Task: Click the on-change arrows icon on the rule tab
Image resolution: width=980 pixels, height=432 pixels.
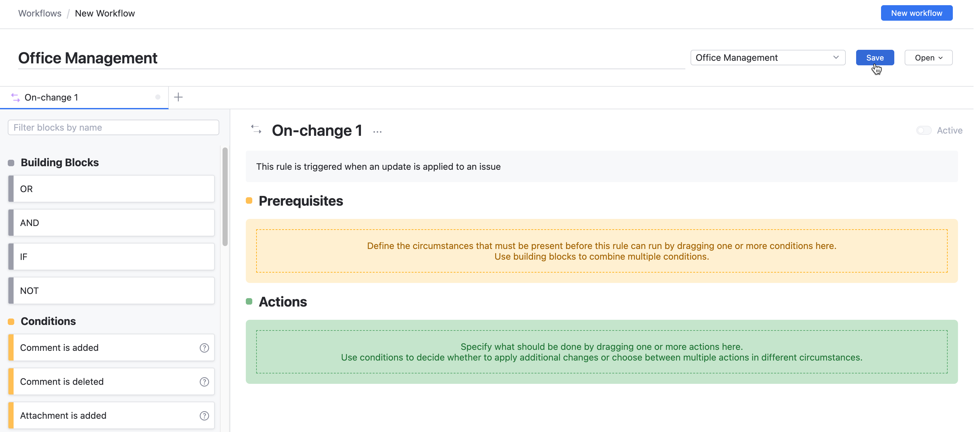Action: [x=15, y=97]
